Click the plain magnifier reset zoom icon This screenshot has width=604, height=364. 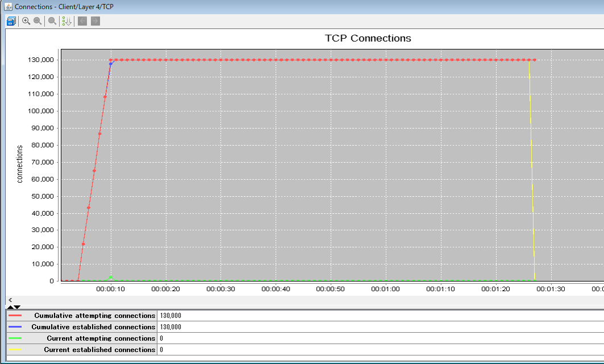point(52,21)
